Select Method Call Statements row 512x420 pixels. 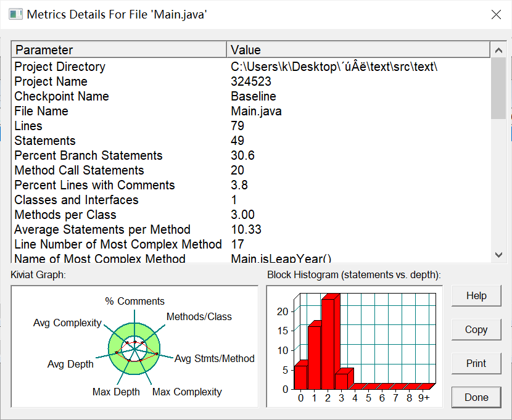(x=251, y=170)
